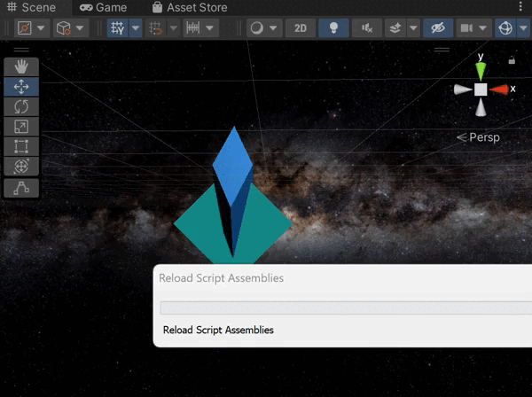Click the black 'Reload Script Assemblies' status text
This screenshot has width=532, height=397.
[x=218, y=330]
